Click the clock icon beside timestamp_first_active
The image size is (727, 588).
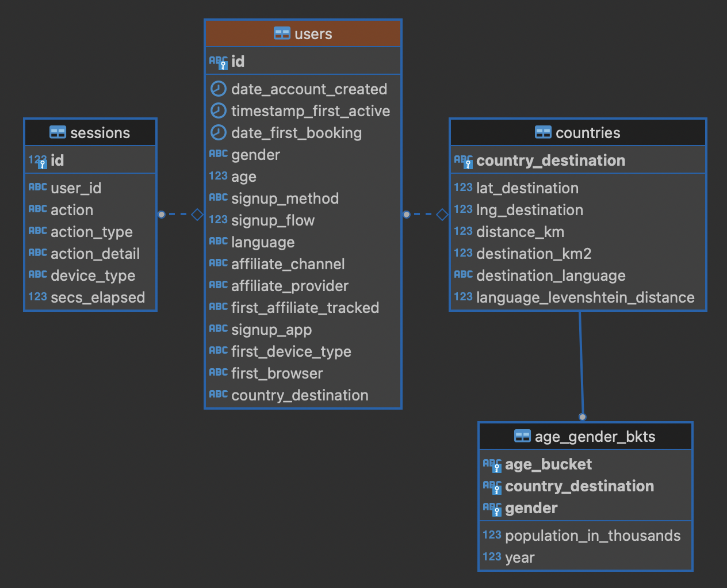218,110
